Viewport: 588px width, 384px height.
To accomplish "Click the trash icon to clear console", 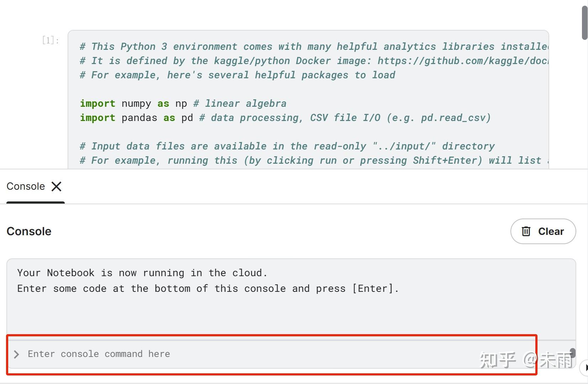I will pos(526,231).
